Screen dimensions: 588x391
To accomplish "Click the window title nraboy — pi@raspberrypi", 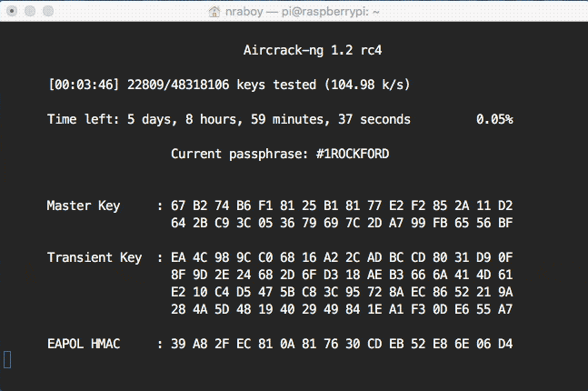I will coord(303,12).
